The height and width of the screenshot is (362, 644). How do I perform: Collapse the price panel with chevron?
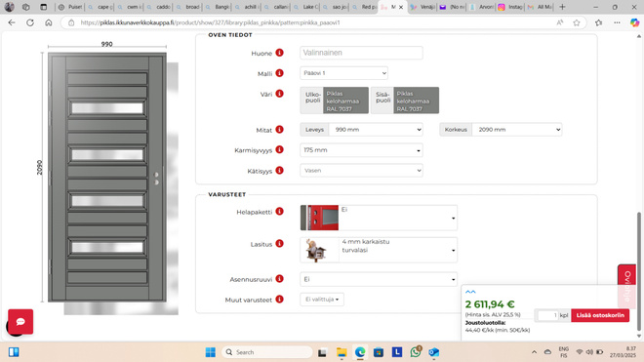(470, 292)
